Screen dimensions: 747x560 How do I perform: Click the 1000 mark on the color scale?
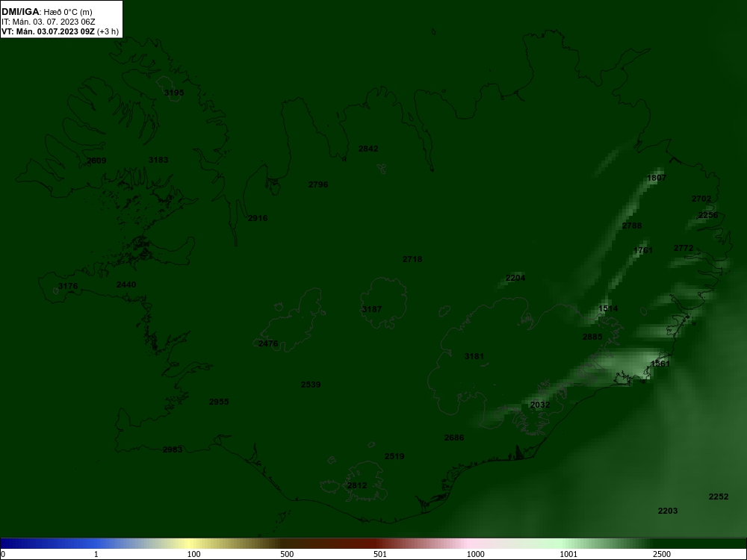(475, 554)
